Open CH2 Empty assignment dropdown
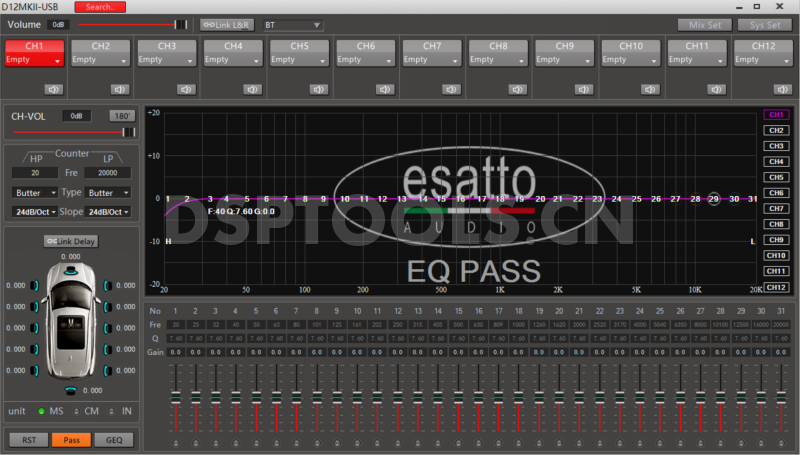 pos(101,60)
